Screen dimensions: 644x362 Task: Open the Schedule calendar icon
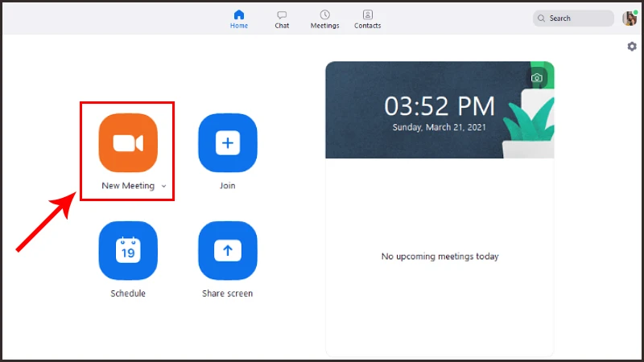[x=128, y=251]
